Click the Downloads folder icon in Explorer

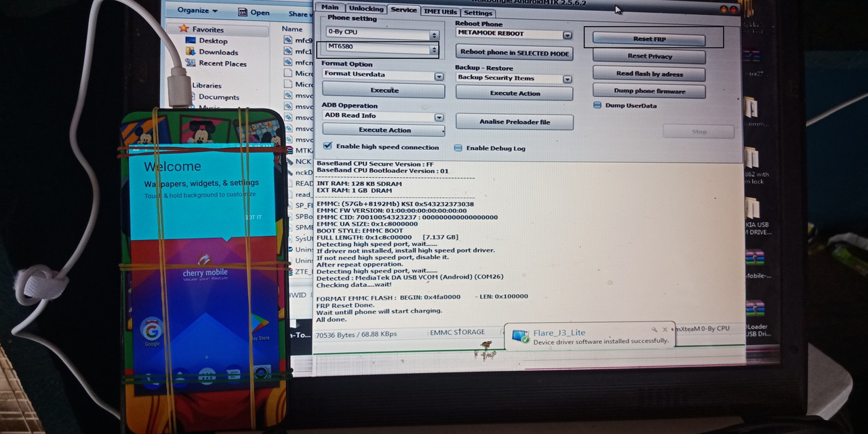191,52
